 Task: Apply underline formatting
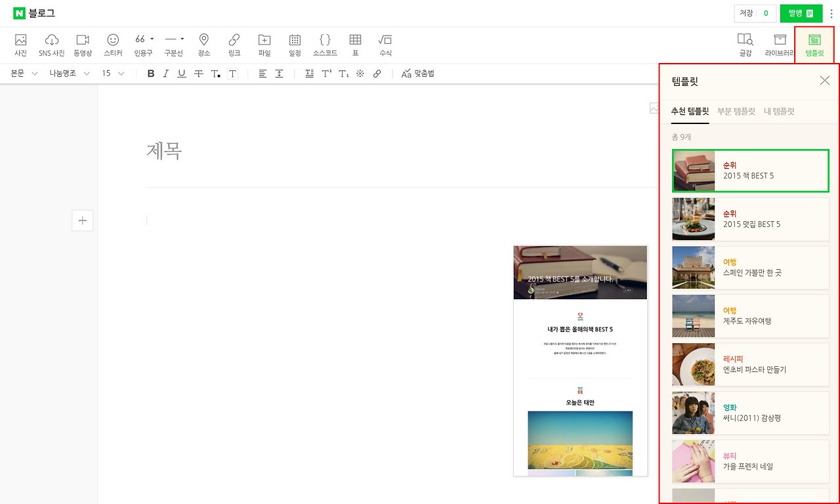coord(182,73)
